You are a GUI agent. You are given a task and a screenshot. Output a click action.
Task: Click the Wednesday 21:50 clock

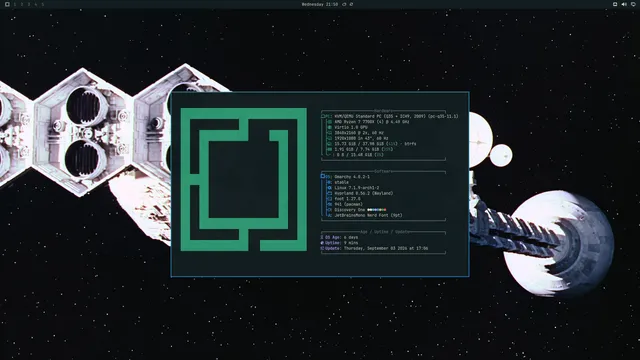(320, 4)
